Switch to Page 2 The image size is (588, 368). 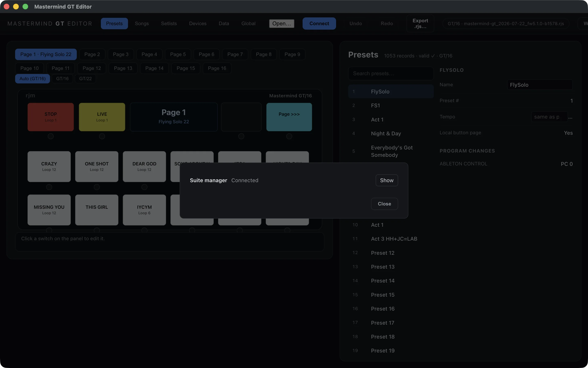(92, 54)
